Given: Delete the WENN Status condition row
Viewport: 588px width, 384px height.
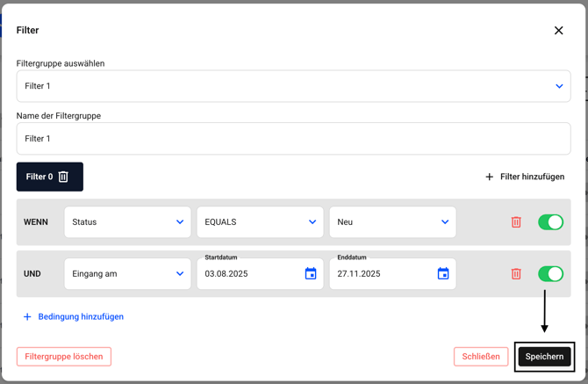Looking at the screenshot, I should [x=516, y=222].
